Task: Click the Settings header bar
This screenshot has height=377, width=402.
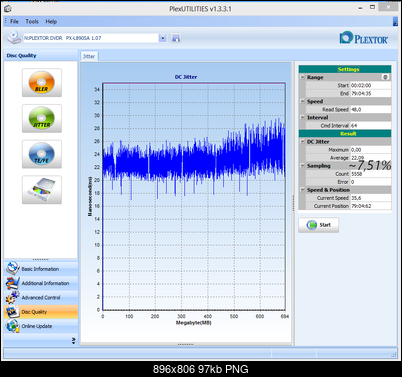Action: pos(345,69)
